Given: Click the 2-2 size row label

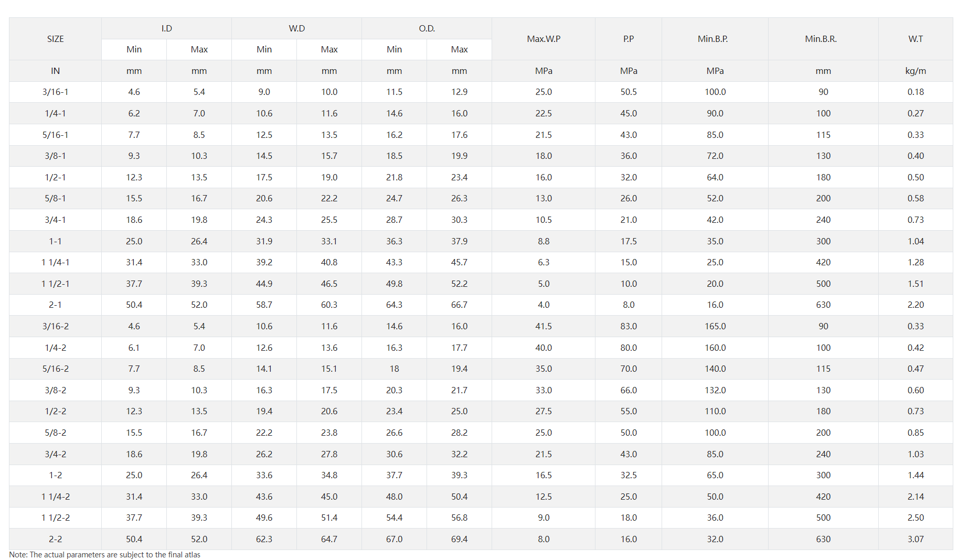Looking at the screenshot, I should [x=55, y=539].
